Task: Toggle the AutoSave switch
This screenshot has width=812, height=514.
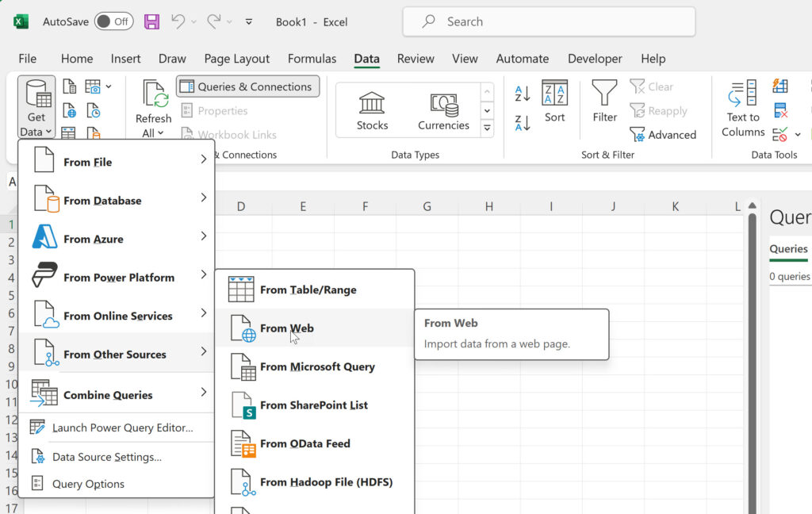Action: 113,21
